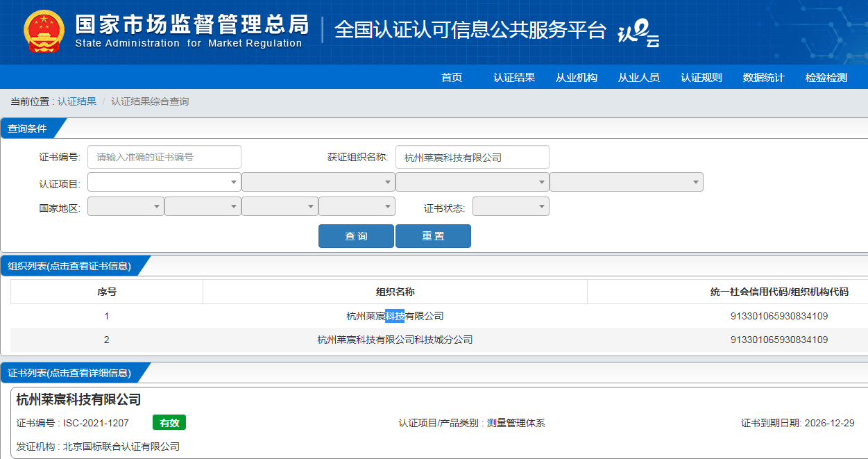Image resolution: width=868 pixels, height=459 pixels.
Task: Click the green 有效 status badge
Action: 169,422
